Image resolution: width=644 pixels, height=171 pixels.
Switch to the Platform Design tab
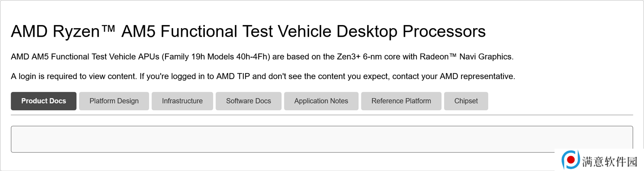[114, 101]
